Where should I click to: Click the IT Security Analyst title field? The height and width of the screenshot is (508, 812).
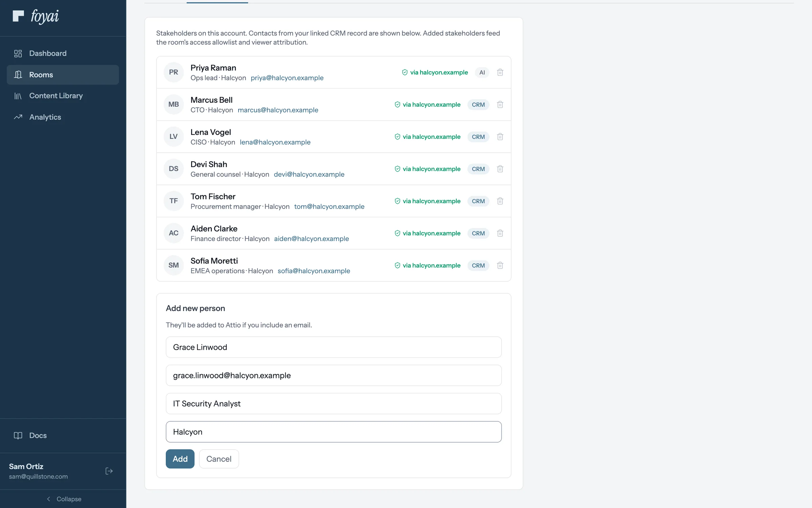334,404
